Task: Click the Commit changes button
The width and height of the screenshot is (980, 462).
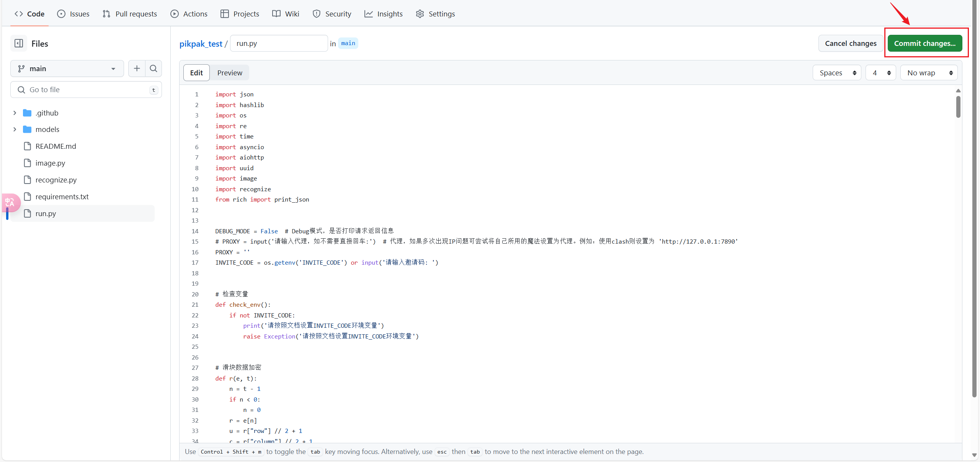Action: (x=924, y=43)
